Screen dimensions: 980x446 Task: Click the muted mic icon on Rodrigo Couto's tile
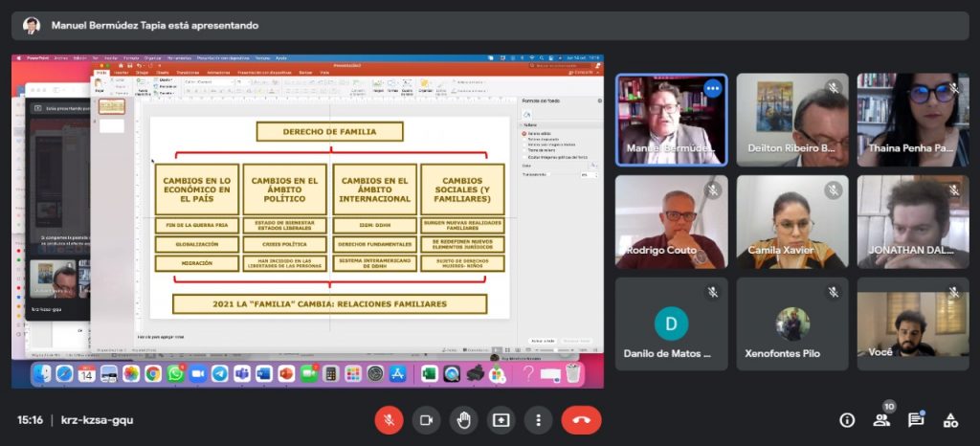pos(712,190)
